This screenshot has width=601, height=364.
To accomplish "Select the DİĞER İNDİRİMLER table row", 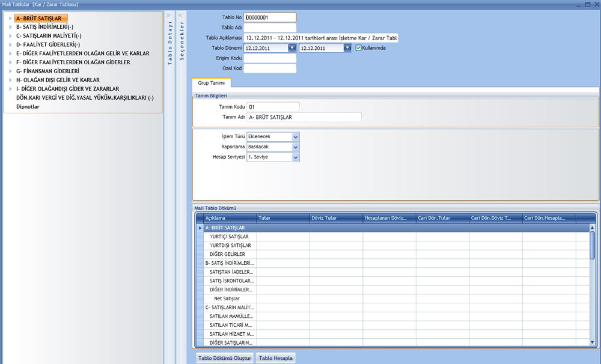I will coord(393,290).
